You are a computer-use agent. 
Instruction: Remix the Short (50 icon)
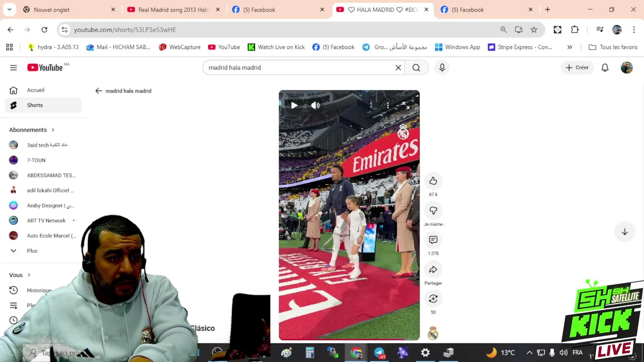pos(433,299)
